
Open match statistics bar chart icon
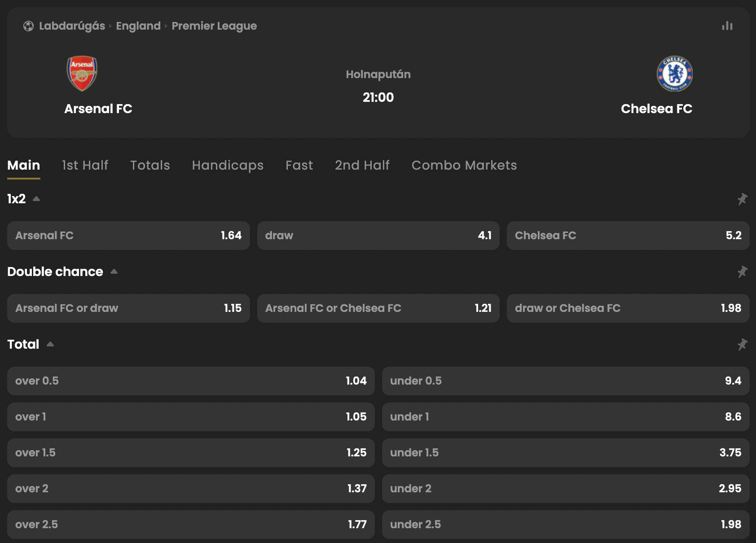click(727, 26)
